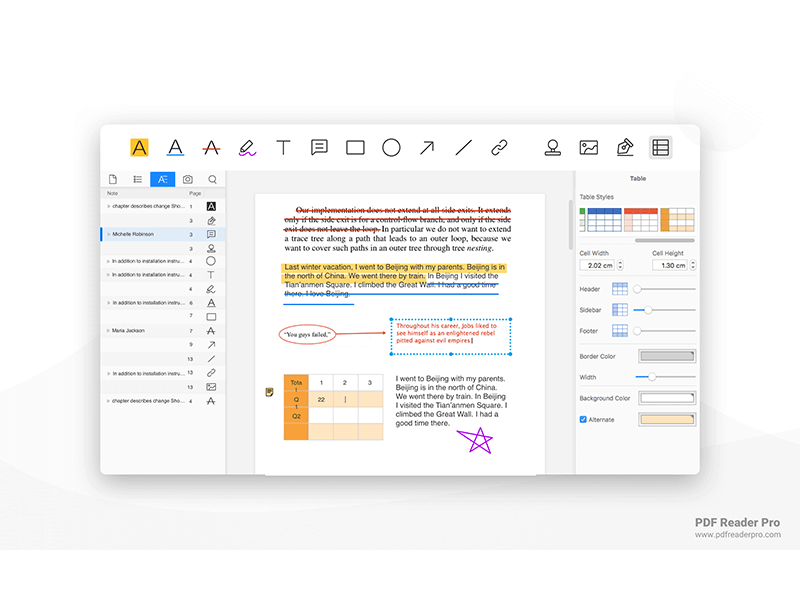This screenshot has width=800, height=600.
Task: Open the search tab in sidebar
Action: (212, 180)
